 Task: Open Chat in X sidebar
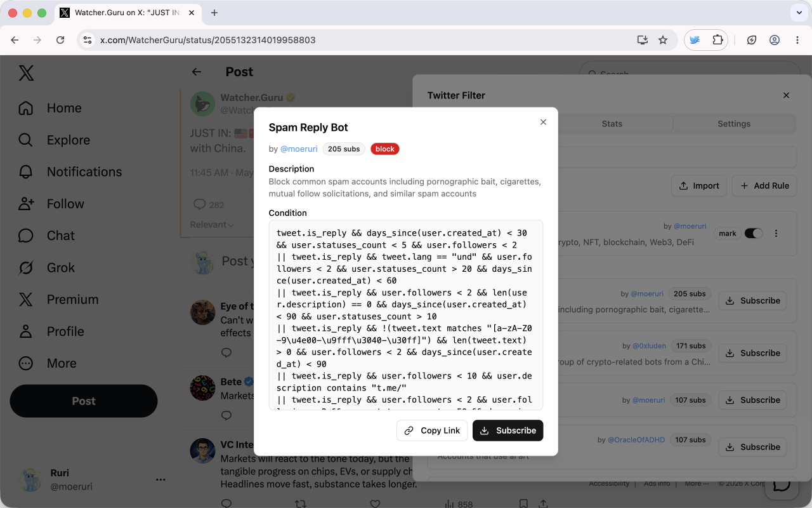[46, 236]
